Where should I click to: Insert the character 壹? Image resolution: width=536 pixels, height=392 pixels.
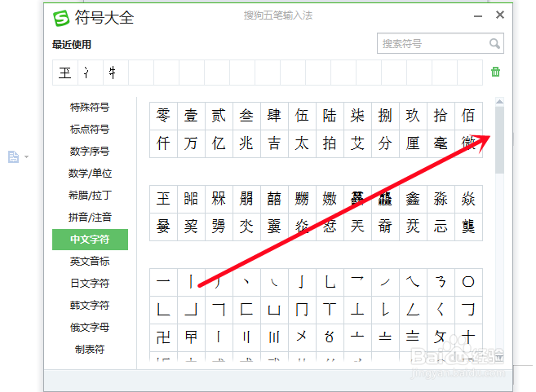pos(191,116)
